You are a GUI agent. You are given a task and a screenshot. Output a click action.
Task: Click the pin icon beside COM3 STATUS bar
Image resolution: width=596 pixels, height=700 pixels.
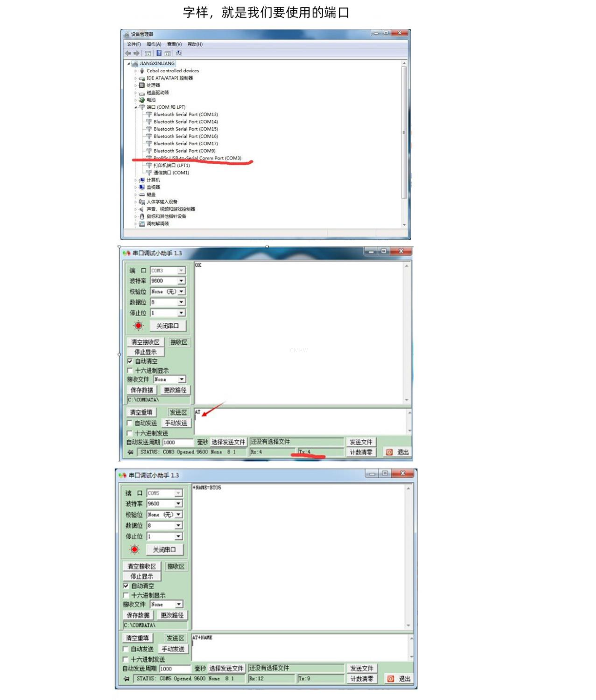(x=130, y=452)
